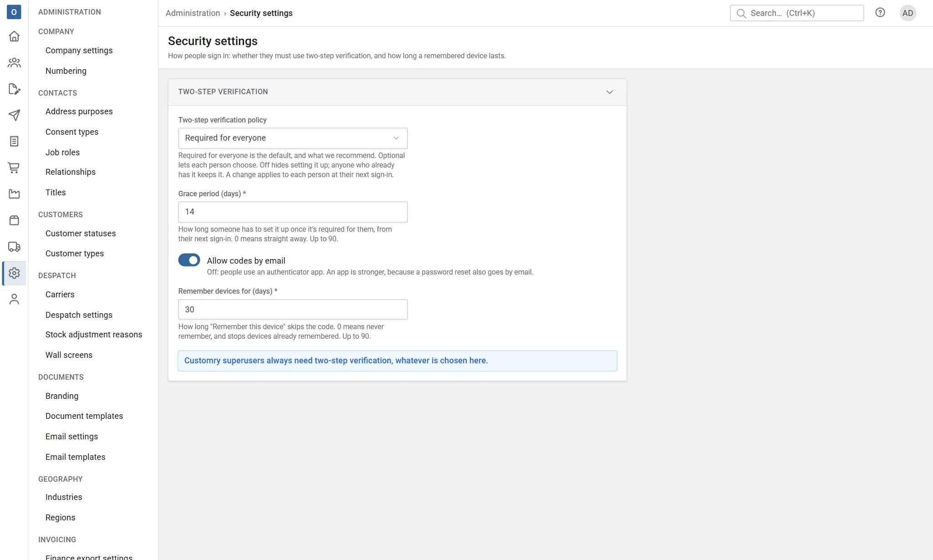Go to Carriers settings
This screenshot has width=933, height=560.
60,295
